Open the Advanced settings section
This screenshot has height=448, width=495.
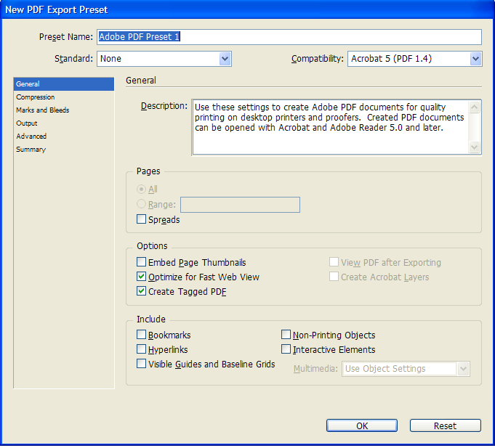64,137
